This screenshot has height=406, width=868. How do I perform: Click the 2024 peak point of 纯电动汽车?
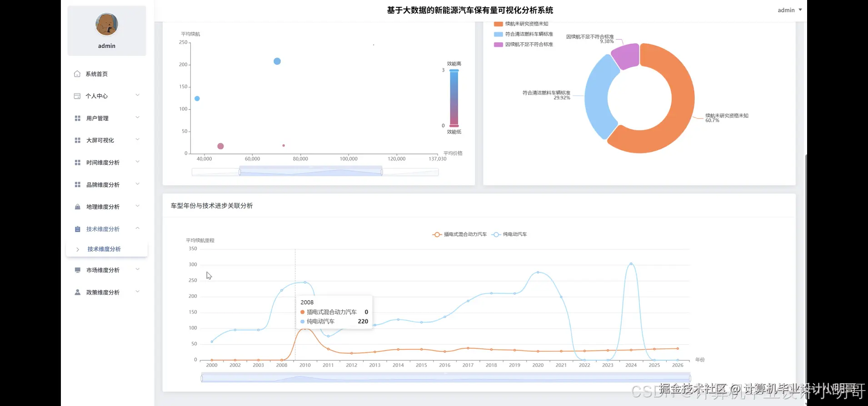coord(631,264)
